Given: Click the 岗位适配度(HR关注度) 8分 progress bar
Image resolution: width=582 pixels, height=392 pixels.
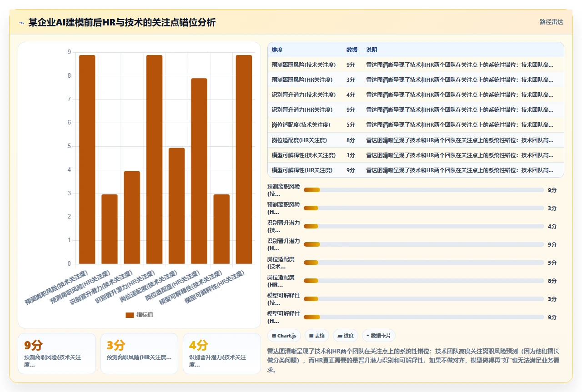Looking at the screenshot, I should (x=424, y=281).
